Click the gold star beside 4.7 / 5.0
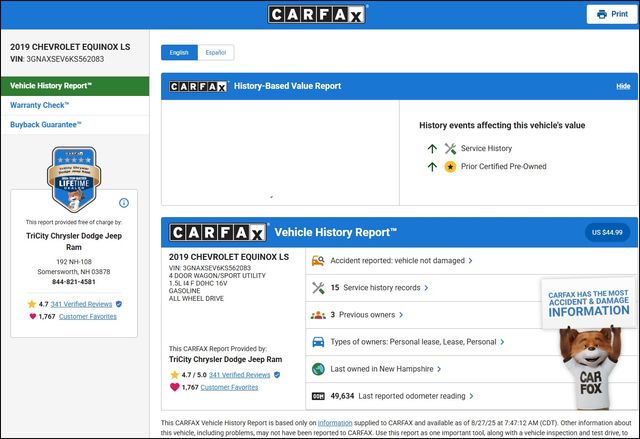The width and height of the screenshot is (640, 439). 175,375
